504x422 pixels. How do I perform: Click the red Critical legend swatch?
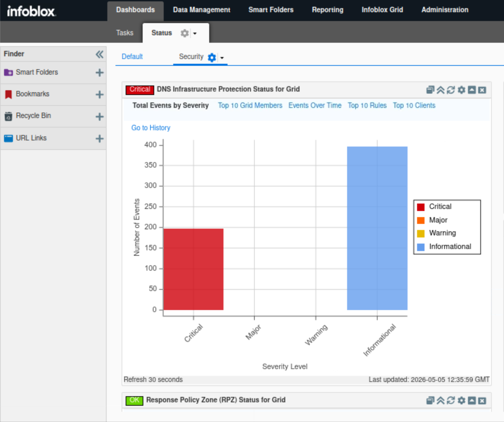[421, 207]
